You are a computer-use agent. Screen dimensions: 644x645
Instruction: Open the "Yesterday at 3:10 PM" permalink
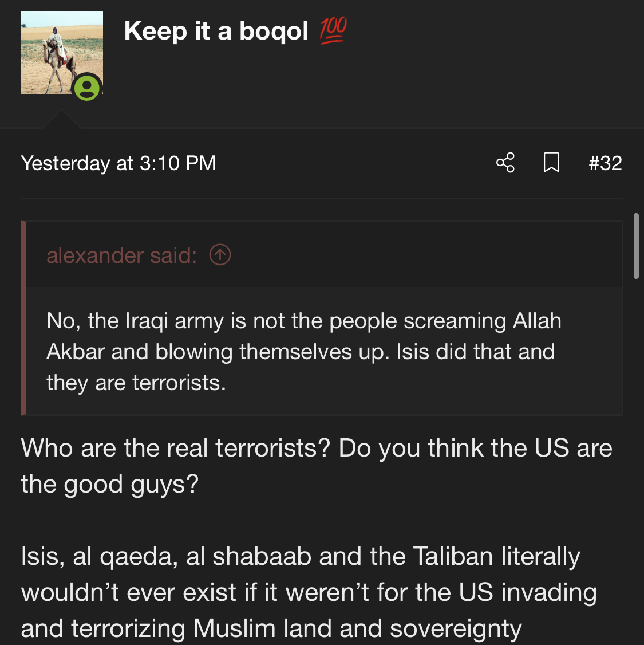[118, 163]
